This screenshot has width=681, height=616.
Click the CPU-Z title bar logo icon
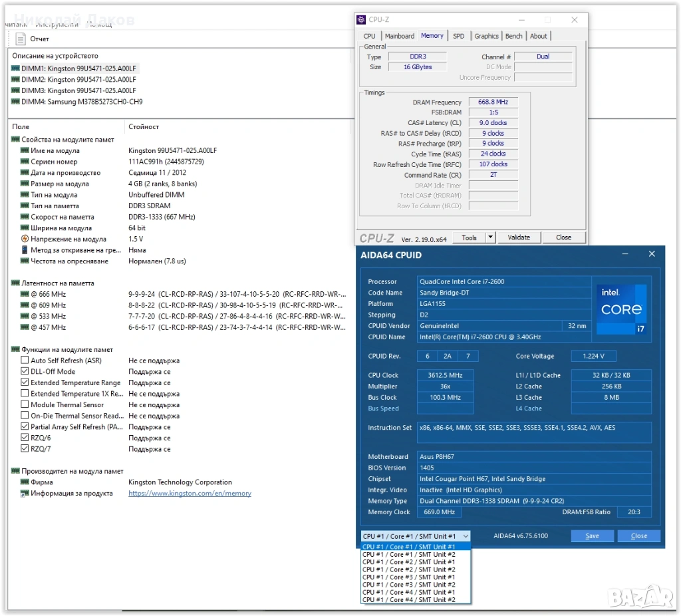(x=361, y=20)
